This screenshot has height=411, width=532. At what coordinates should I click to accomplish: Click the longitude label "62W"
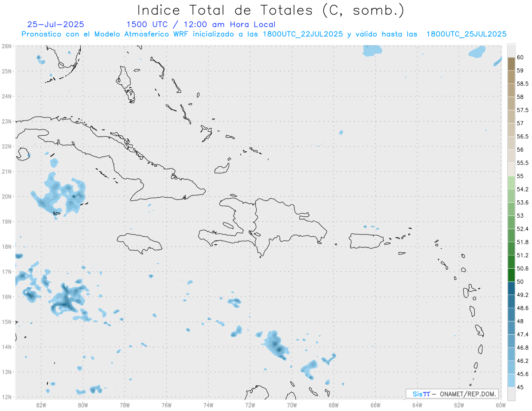point(459,404)
